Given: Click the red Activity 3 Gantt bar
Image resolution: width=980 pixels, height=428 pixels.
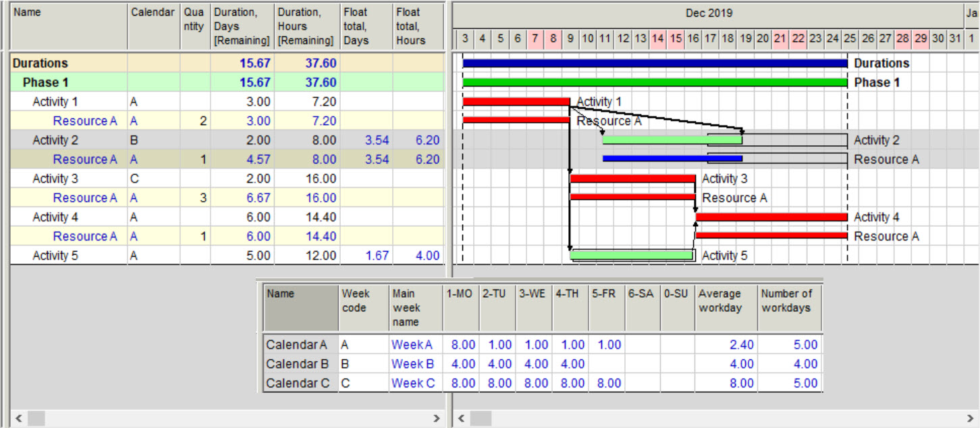Looking at the screenshot, I should point(632,179).
